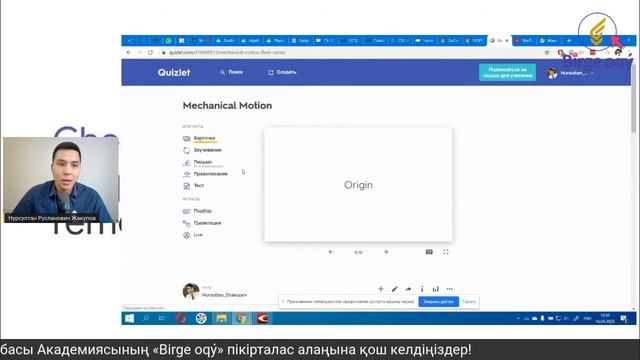Close the active Quizlet browser tab
The height and width of the screenshot is (360, 640).
(x=507, y=41)
